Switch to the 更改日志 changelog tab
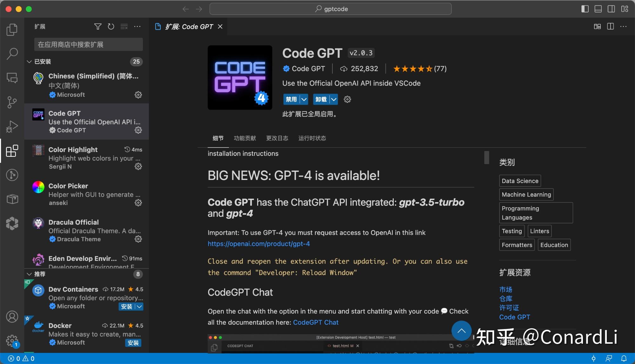Viewport: 635px width, 364px height. point(277,138)
